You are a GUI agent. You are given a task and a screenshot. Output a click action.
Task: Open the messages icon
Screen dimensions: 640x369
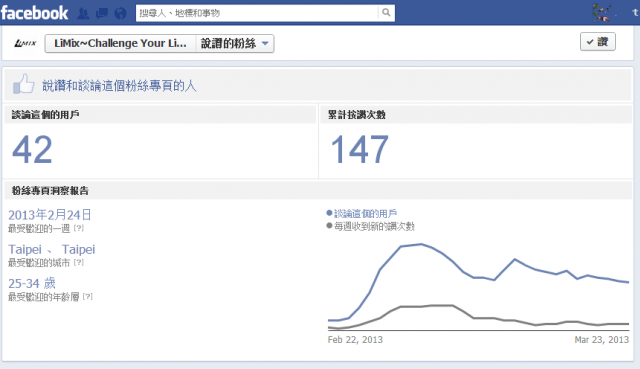pyautogui.click(x=102, y=13)
